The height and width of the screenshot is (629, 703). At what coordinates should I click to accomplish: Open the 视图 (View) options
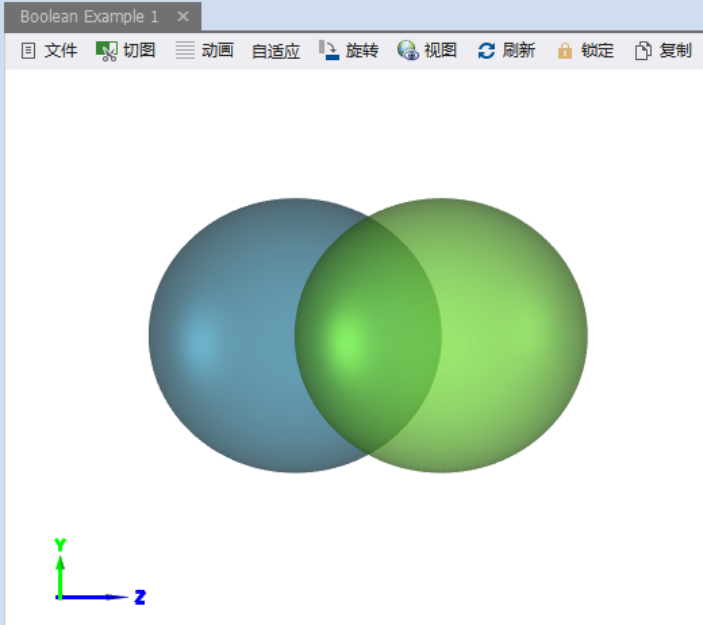coord(427,50)
